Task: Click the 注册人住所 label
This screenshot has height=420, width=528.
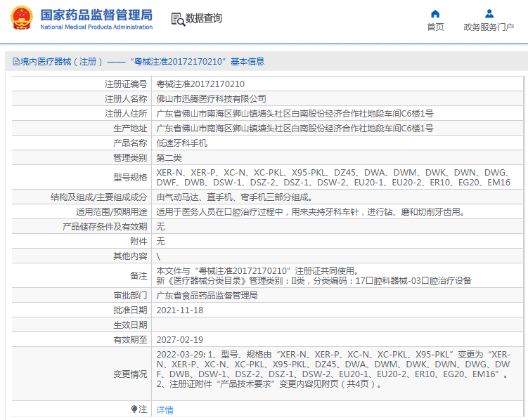Action: click(126, 114)
